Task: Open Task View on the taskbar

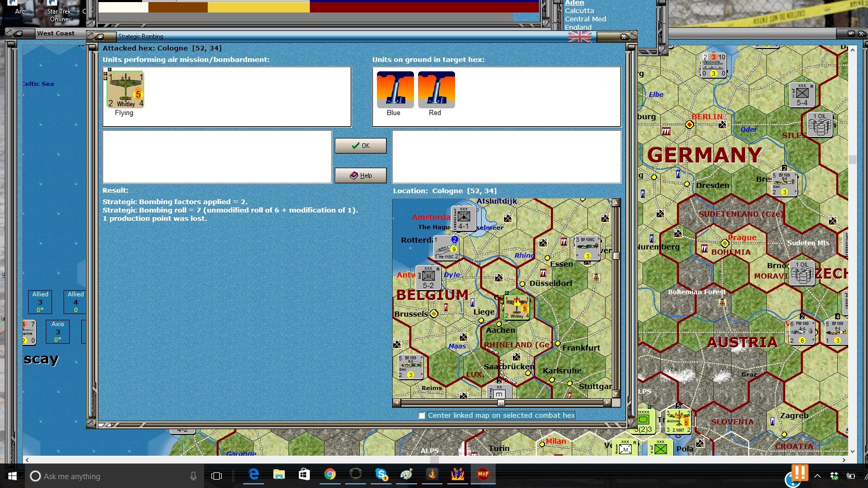Action: click(x=217, y=476)
